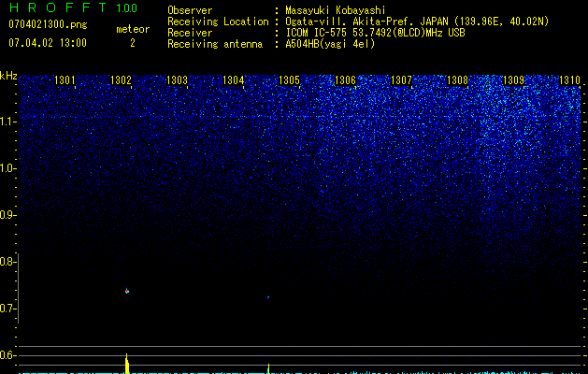The width and height of the screenshot is (588, 374).
Task: Click the 0.8 kHz axis label
Action: 7,262
